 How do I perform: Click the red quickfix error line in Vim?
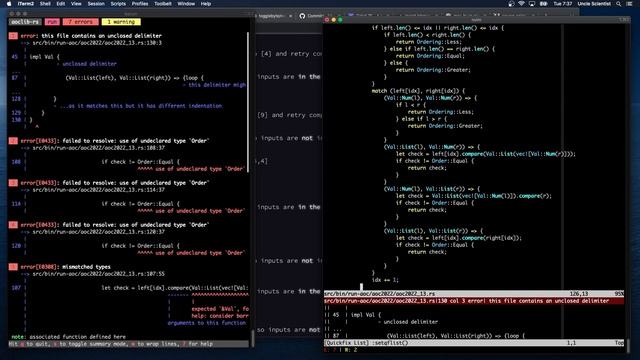(x=474, y=301)
